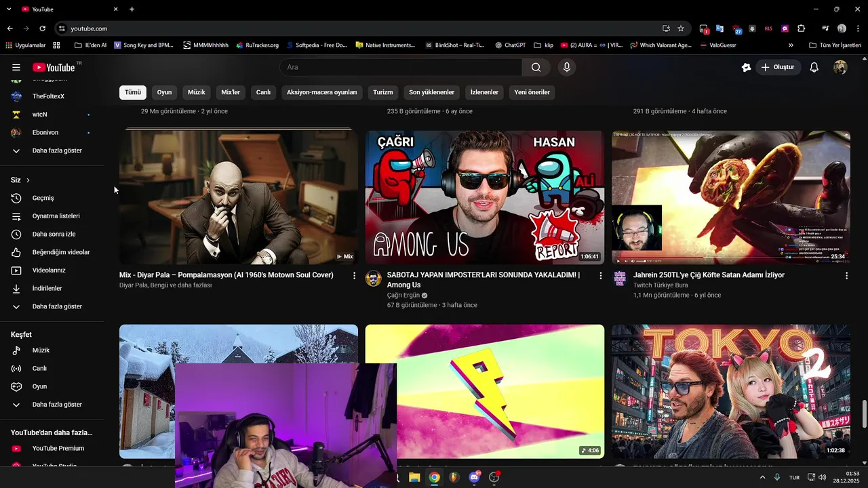
Task: Open FL Studio from the taskbar
Action: pyautogui.click(x=454, y=477)
